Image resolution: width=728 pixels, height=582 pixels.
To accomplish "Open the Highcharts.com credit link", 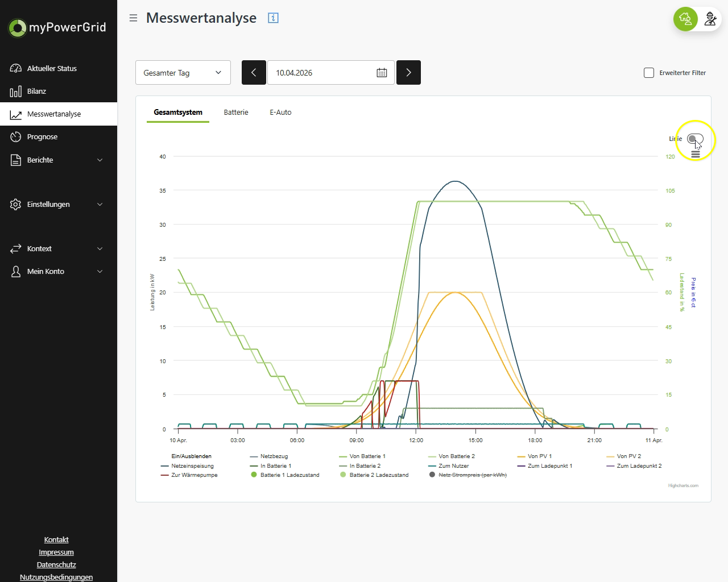I will [x=683, y=486].
